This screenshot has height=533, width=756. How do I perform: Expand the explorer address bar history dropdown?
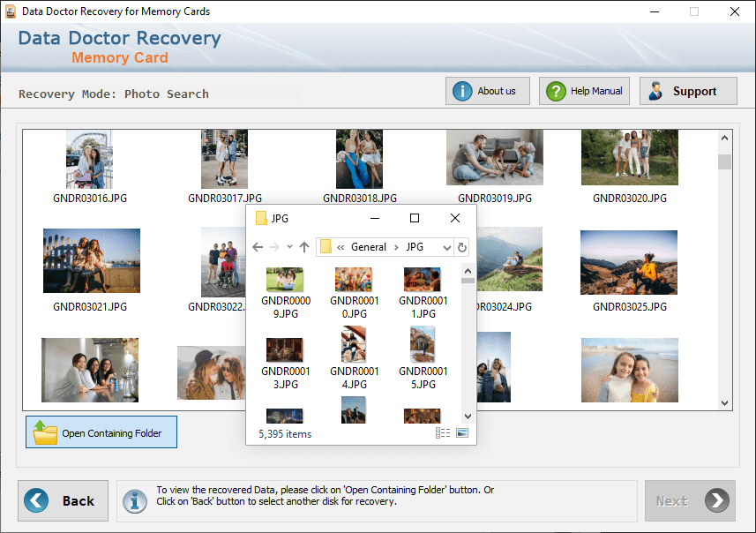(x=447, y=247)
